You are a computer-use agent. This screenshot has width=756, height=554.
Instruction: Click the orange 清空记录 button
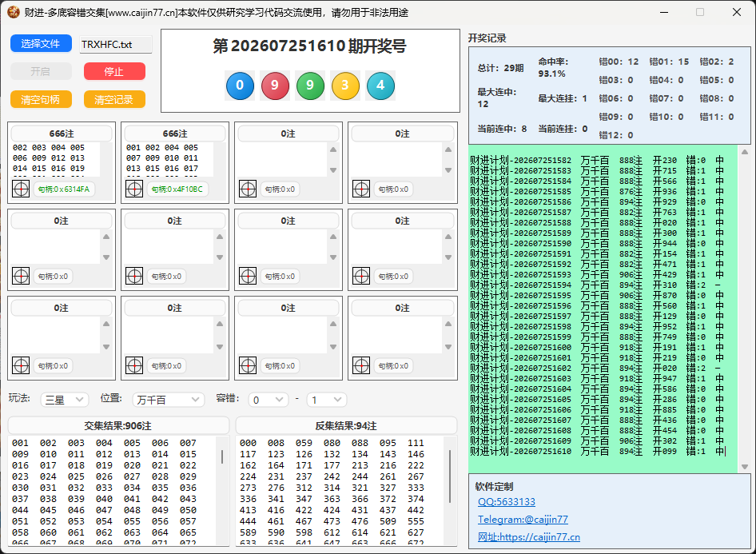(x=114, y=99)
